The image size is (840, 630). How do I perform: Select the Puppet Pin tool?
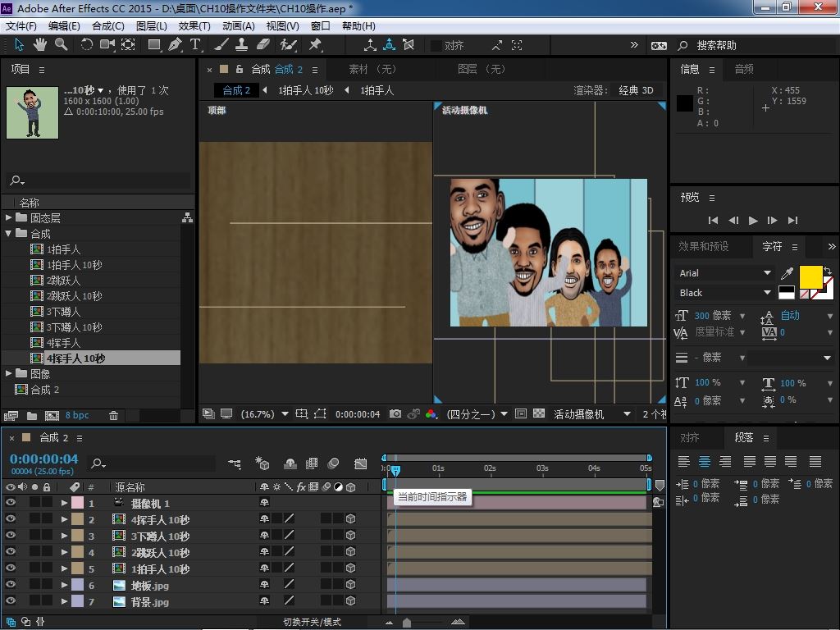[x=315, y=45]
